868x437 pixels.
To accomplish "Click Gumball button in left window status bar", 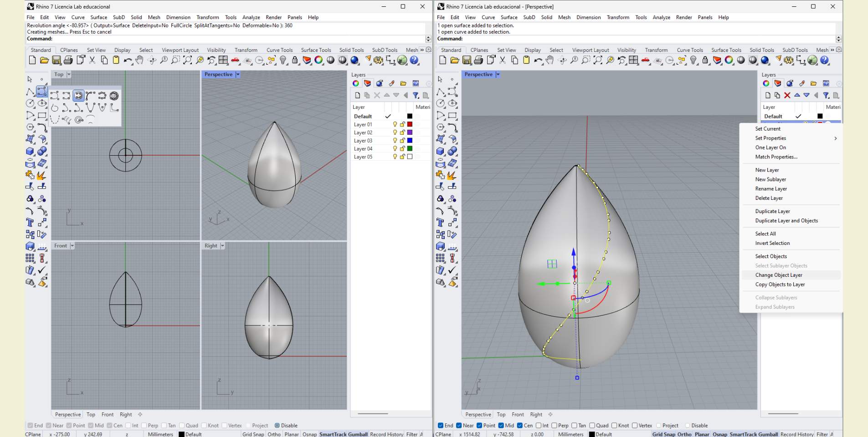I will 358,434.
